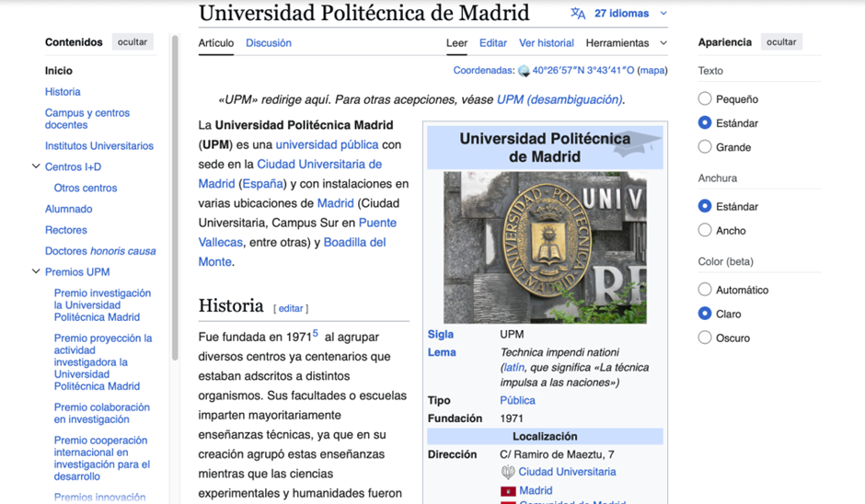Switch to the Artículo tab
Image resolution: width=865 pixels, height=504 pixels.
215,43
